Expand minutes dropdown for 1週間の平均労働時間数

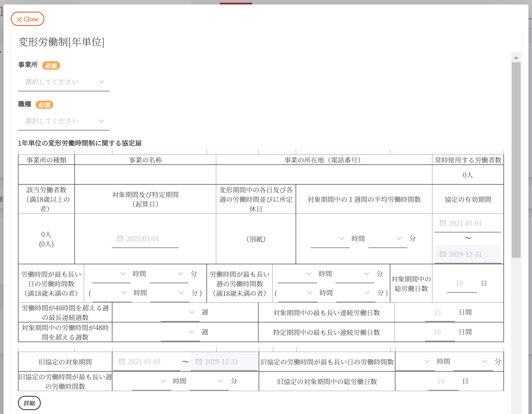[x=387, y=239]
